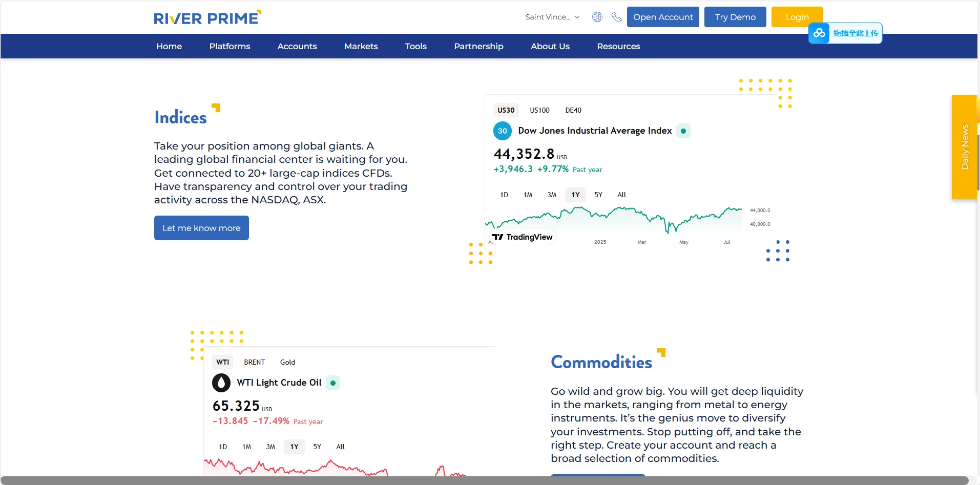The image size is (980, 485).
Task: Open the Resources menu
Action: pyautogui.click(x=618, y=46)
